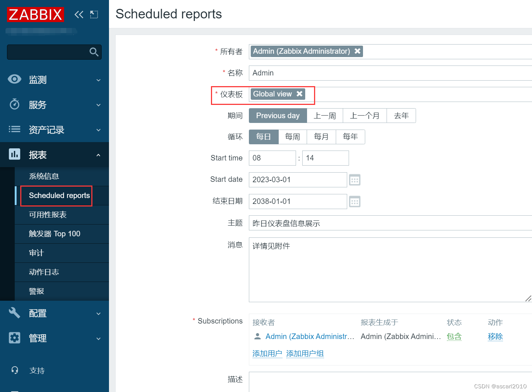The height and width of the screenshot is (392, 532).
Task: Remove the Global view dashboard tag
Action: point(299,94)
